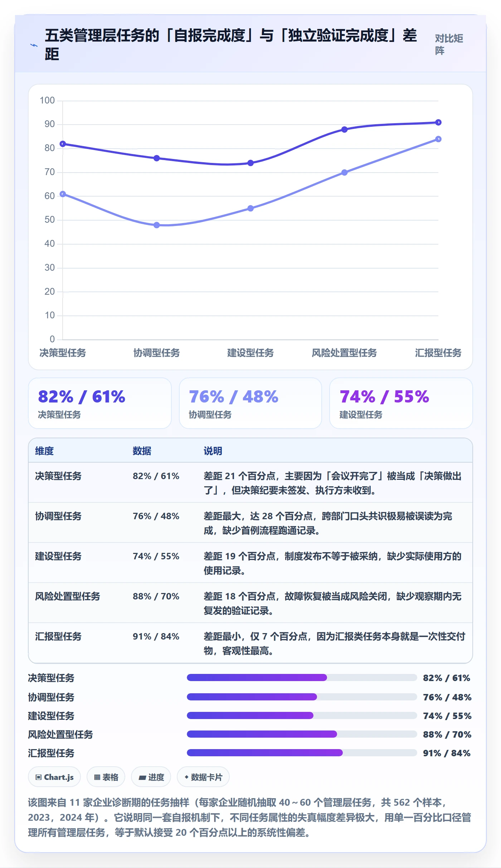The image size is (501, 868).
Task: Click the 风险处置型任务 progress bar
Action: pos(302,734)
